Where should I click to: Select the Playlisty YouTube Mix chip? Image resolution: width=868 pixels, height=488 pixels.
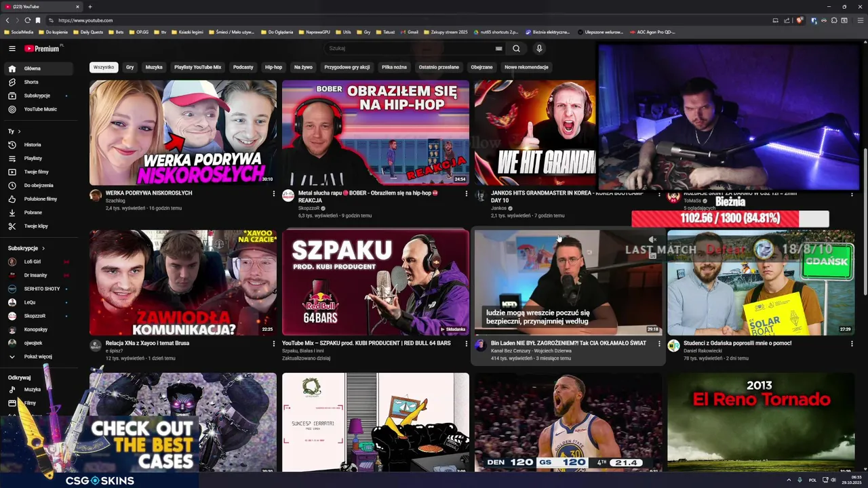coord(197,67)
